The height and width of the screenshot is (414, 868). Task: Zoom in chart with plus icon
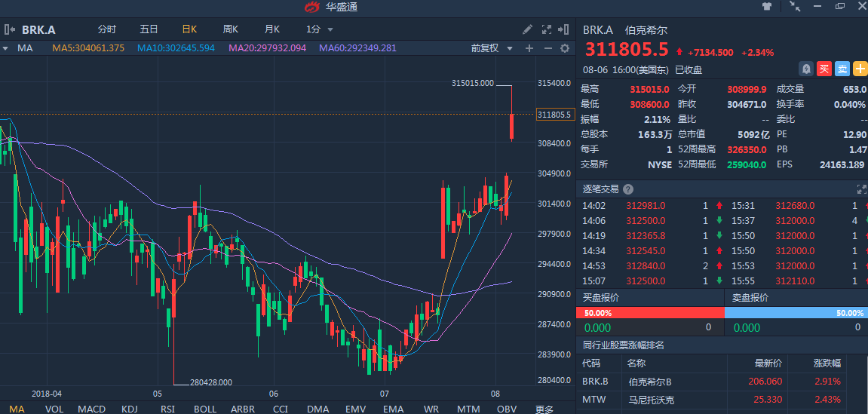(x=529, y=48)
